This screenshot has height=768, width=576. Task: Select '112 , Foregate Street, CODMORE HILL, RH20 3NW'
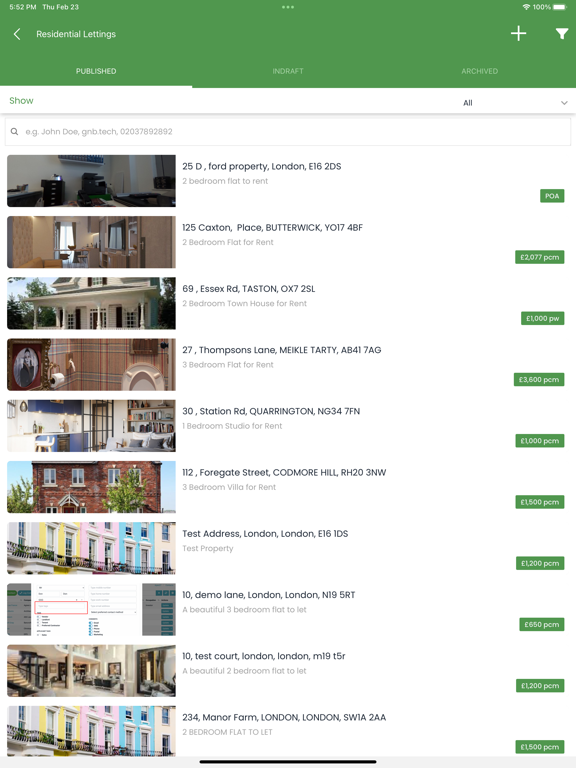tap(284, 473)
